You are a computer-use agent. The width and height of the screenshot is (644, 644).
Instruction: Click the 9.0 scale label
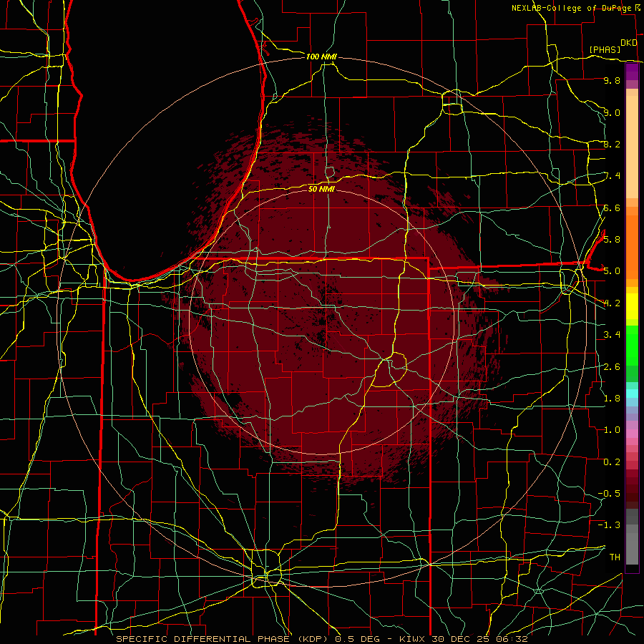pyautogui.click(x=612, y=112)
